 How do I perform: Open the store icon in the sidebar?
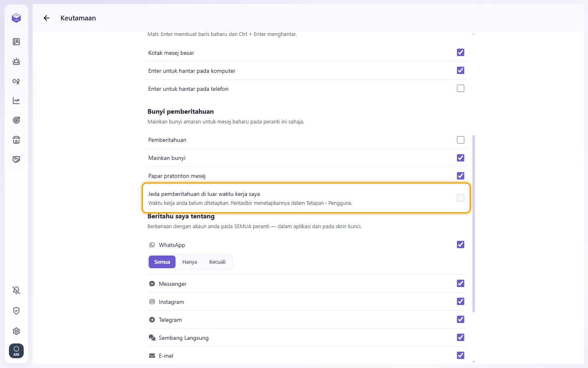(16, 140)
